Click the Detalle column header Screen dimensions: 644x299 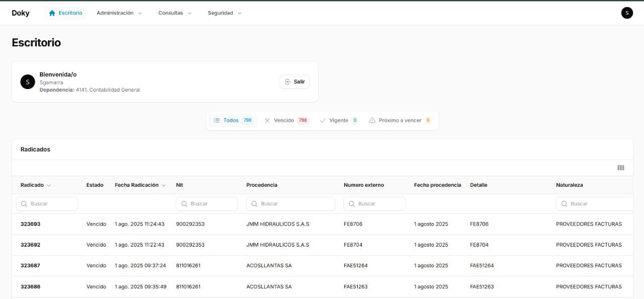[x=478, y=185]
